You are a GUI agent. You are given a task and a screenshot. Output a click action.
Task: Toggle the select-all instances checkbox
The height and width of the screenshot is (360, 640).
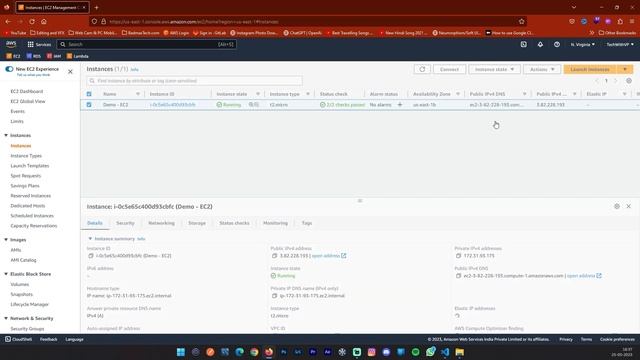[89, 94]
